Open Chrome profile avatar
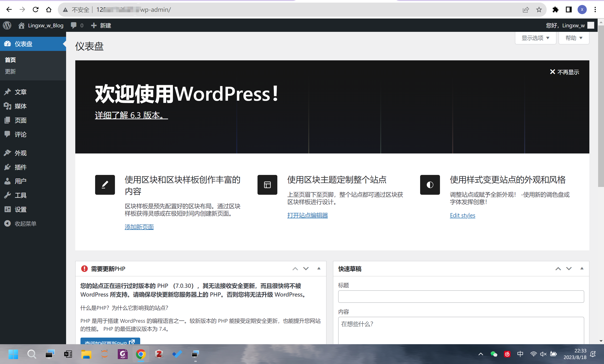This screenshot has width=604, height=364. (x=582, y=9)
